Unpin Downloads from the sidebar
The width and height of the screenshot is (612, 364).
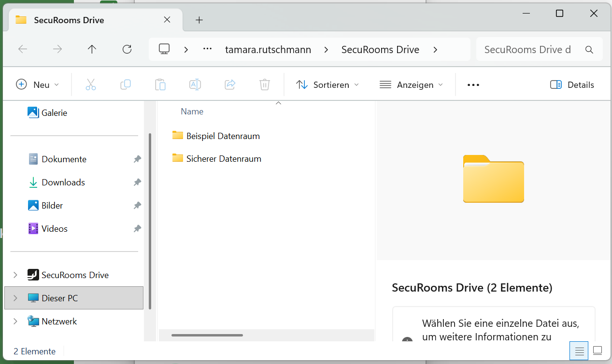[x=137, y=182]
